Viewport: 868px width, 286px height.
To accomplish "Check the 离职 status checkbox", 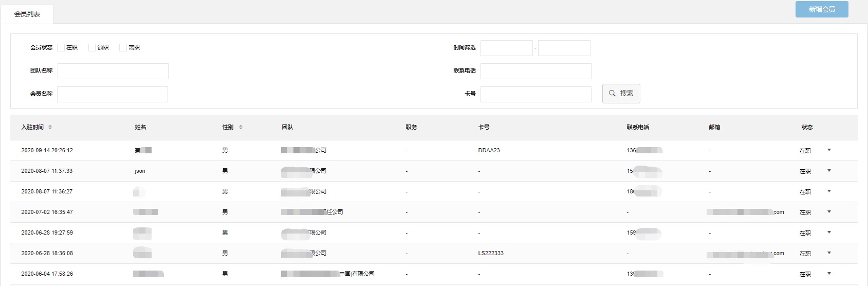I will pyautogui.click(x=123, y=48).
